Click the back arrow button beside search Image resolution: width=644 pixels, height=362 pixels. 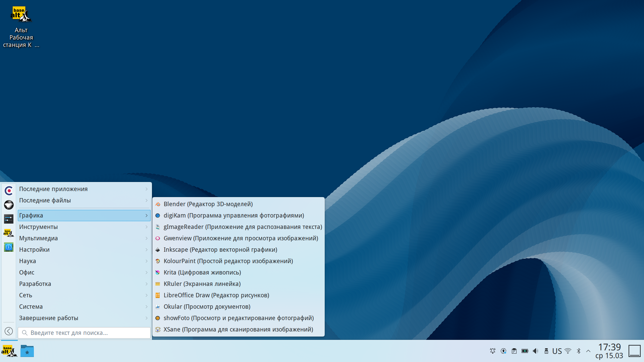[9, 331]
